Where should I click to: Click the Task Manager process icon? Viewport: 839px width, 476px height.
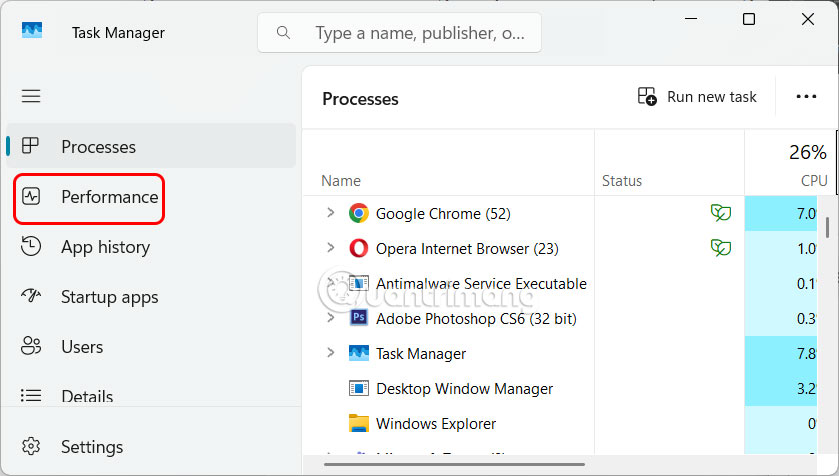click(359, 353)
